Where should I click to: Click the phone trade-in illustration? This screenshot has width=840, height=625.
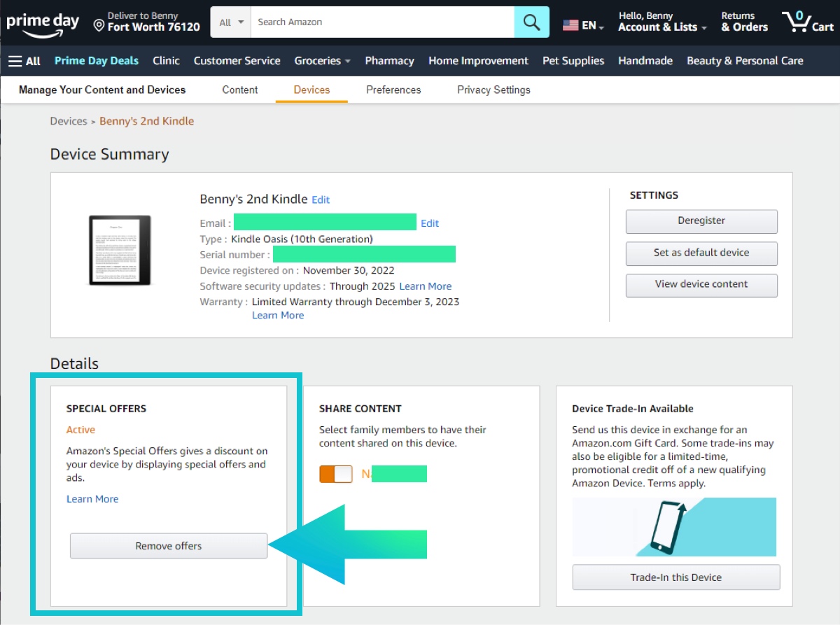click(673, 527)
